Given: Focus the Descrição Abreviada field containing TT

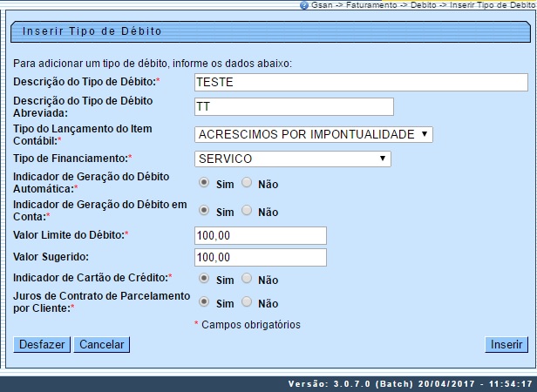Looking at the screenshot, I should click(294, 106).
